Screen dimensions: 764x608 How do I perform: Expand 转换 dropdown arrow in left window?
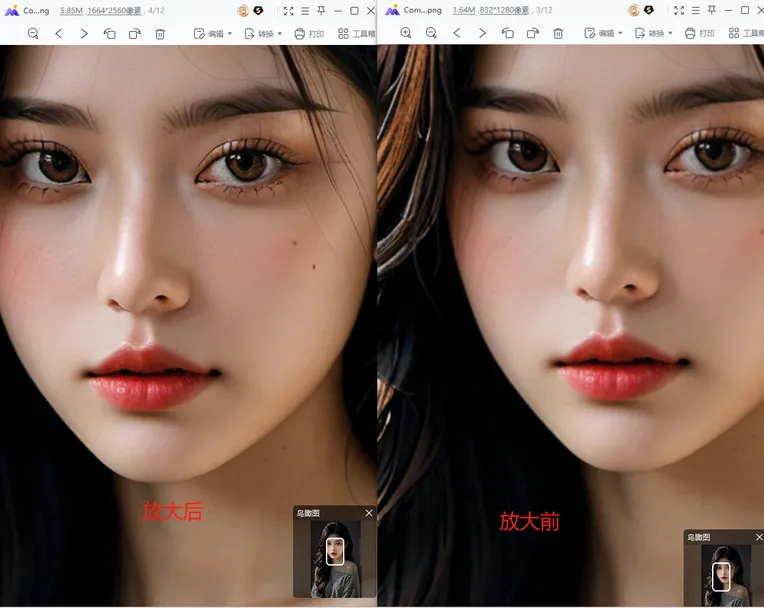[x=280, y=34]
